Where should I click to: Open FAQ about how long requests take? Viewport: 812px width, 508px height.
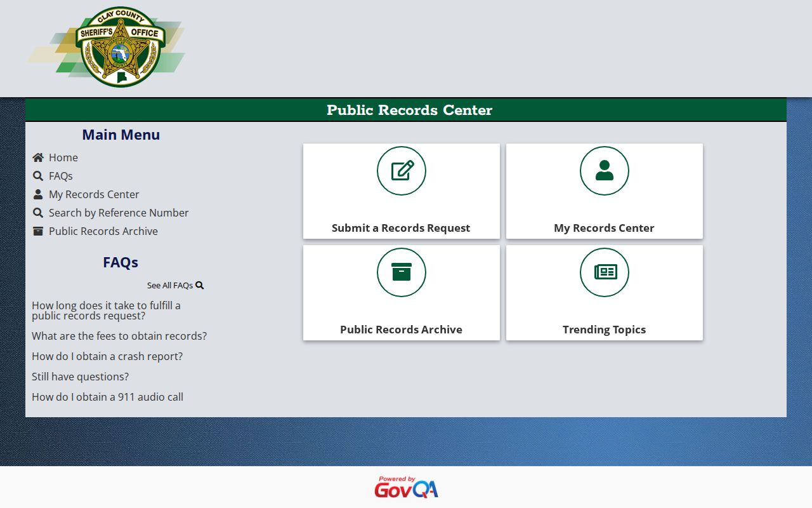106,311
